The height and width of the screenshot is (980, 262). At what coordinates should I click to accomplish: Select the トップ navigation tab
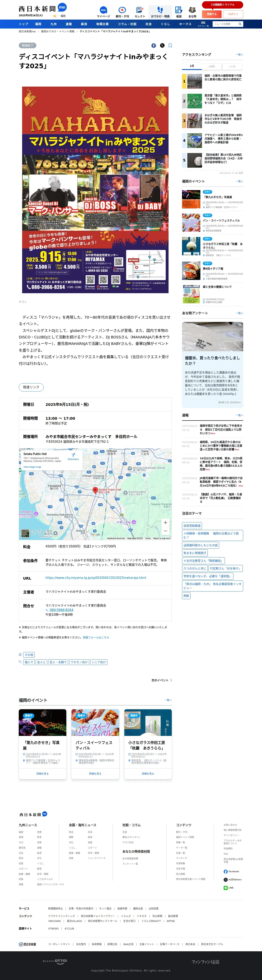pos(24,24)
